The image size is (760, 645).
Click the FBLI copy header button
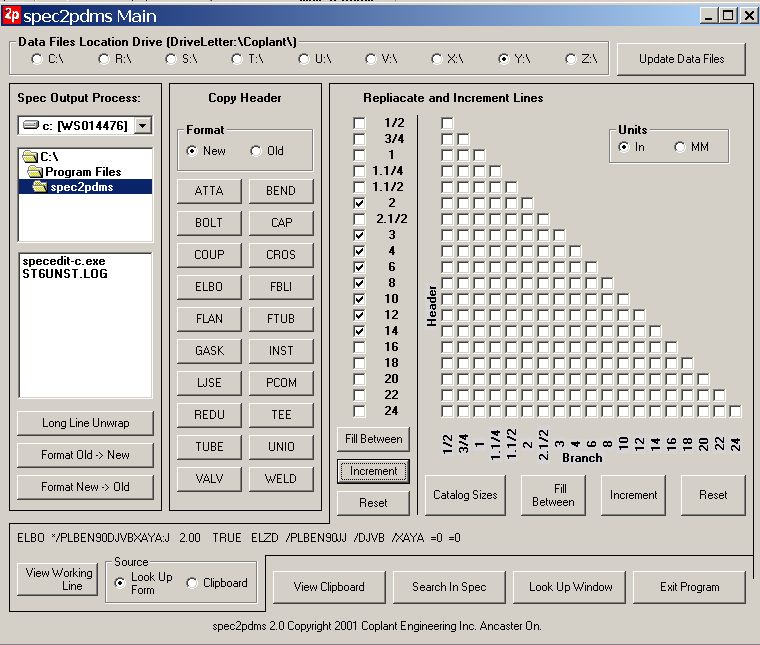point(281,286)
